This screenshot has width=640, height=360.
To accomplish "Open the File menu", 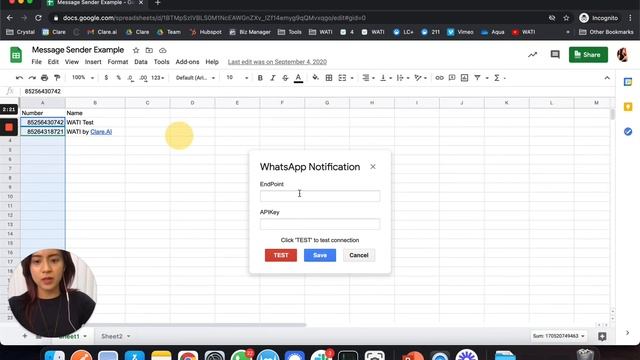I will 36,62.
